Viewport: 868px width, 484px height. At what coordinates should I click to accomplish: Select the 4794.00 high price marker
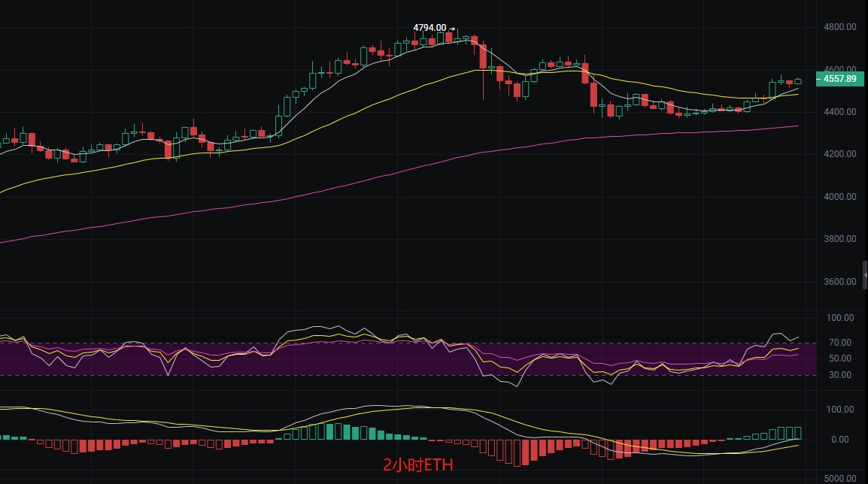coord(429,28)
